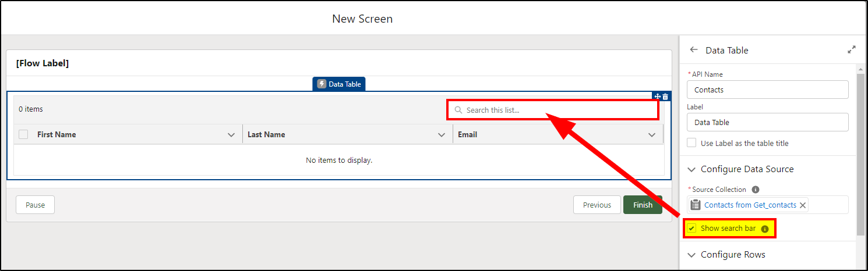Remove Contacts from Get_contacts with the X

pos(803,205)
